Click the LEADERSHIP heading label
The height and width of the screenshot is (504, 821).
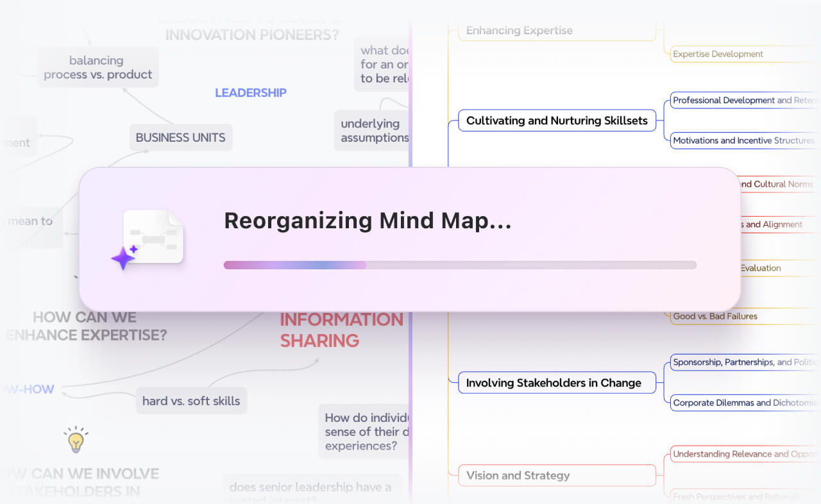(250, 93)
